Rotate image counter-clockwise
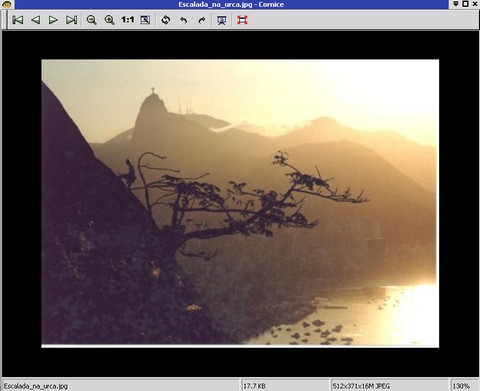 (x=184, y=20)
